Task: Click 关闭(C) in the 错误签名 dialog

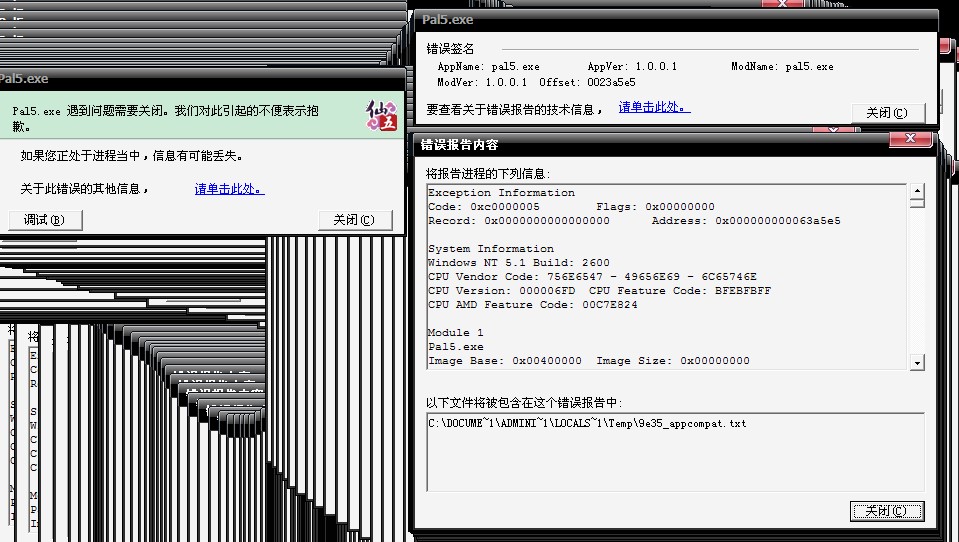Action: [888, 113]
